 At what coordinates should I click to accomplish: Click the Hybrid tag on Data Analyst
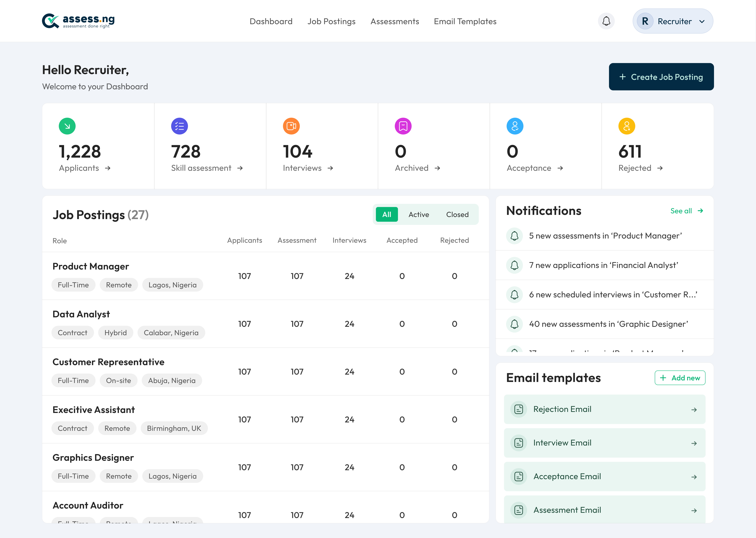tap(115, 333)
